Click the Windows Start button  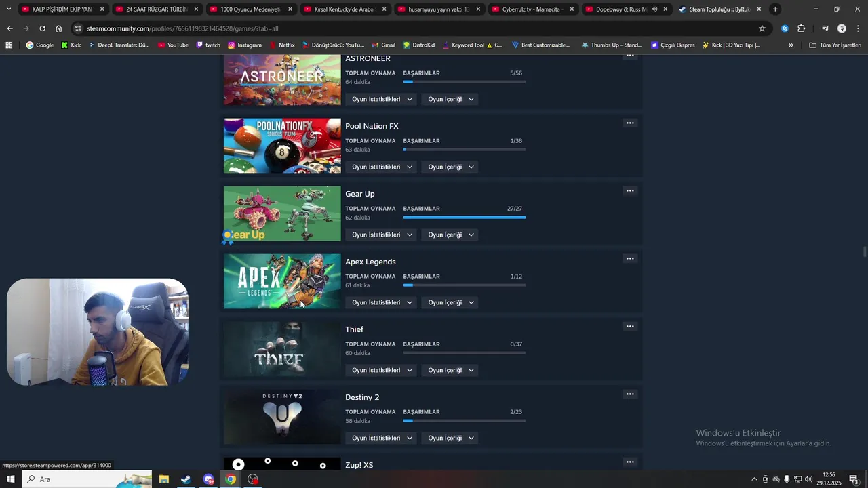pyautogui.click(x=10, y=479)
